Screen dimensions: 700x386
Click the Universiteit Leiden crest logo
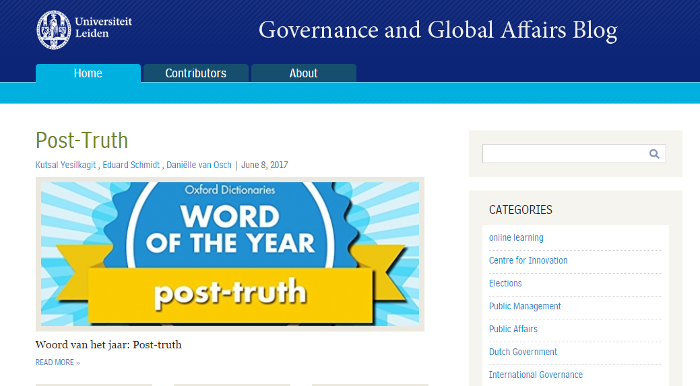point(54,30)
